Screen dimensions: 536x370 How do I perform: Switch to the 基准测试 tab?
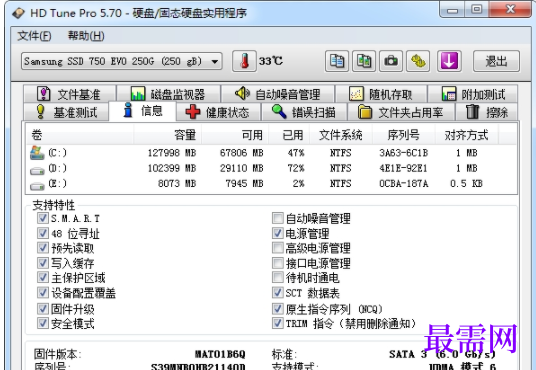[x=66, y=112]
